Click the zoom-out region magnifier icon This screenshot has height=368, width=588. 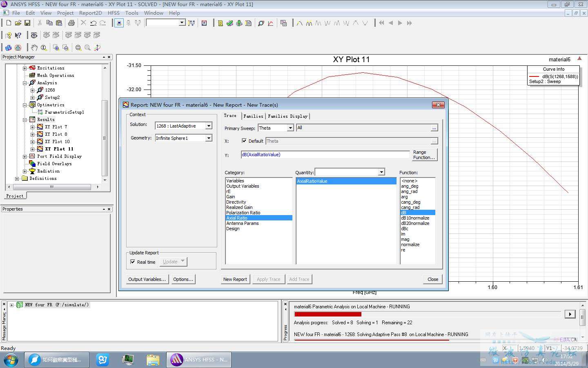65,47
